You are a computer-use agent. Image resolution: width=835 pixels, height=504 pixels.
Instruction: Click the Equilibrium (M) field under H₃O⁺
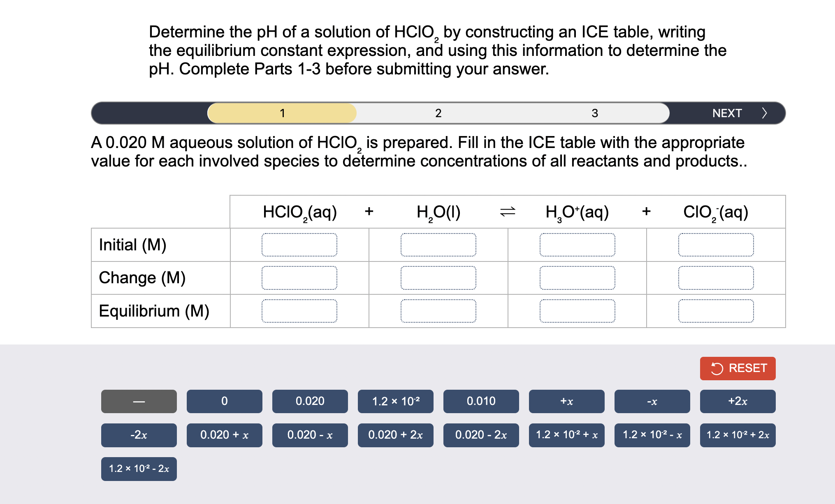pos(578,311)
